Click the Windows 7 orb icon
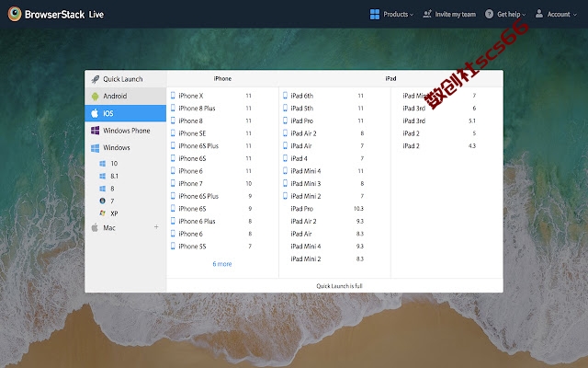The height and width of the screenshot is (368, 588). 102,201
